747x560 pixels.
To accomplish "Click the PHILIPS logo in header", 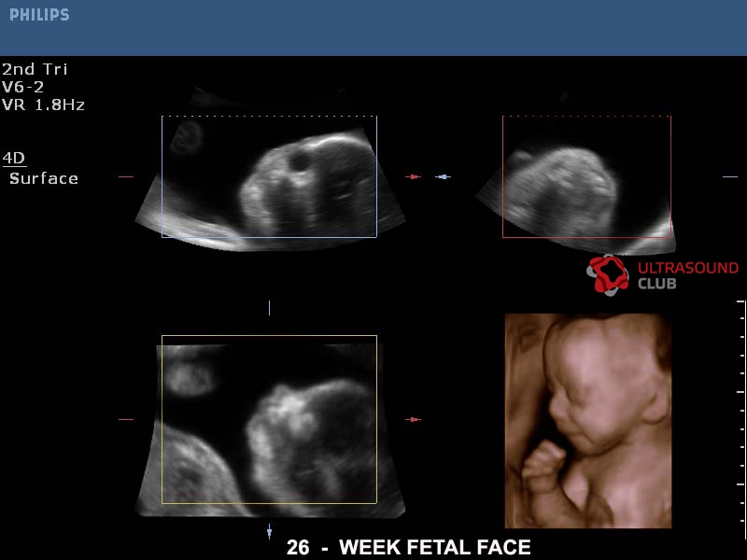I will pos(39,15).
